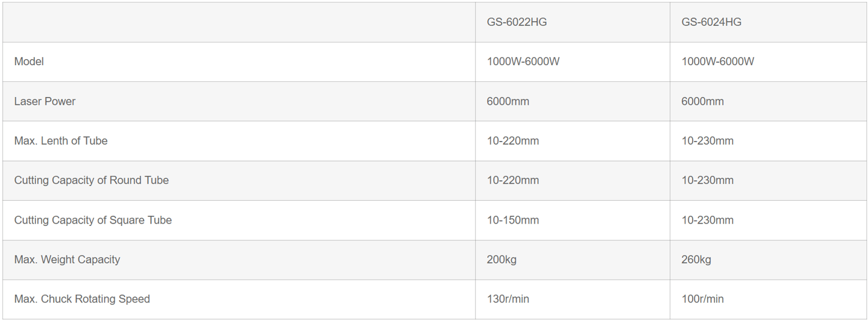This screenshot has height=320, width=868.
Task: Click 10-230mm in the Square Tube row
Action: click(x=708, y=220)
